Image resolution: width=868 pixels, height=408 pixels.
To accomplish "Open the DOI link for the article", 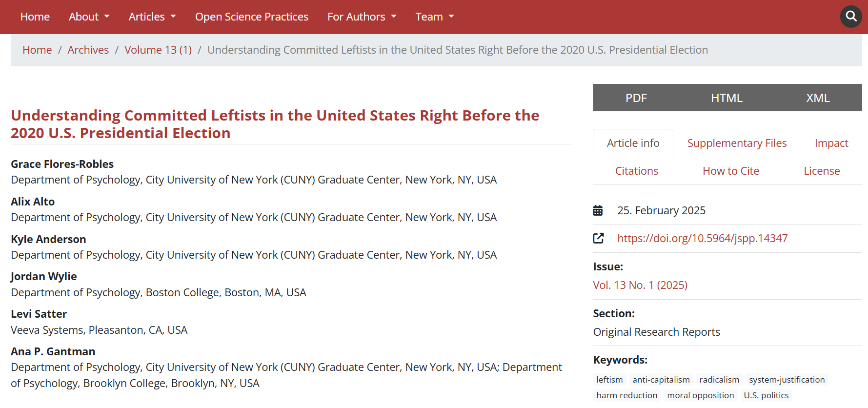I will pos(702,238).
